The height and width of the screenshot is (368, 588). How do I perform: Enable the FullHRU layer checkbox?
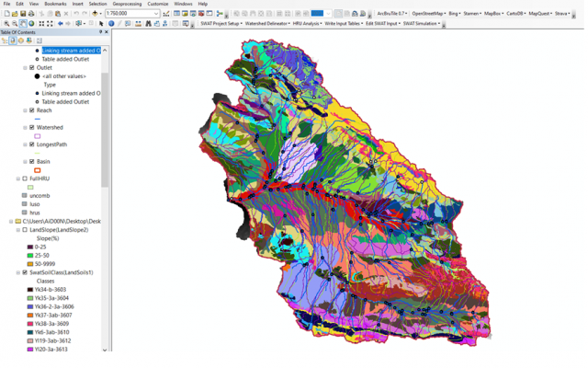coord(25,178)
